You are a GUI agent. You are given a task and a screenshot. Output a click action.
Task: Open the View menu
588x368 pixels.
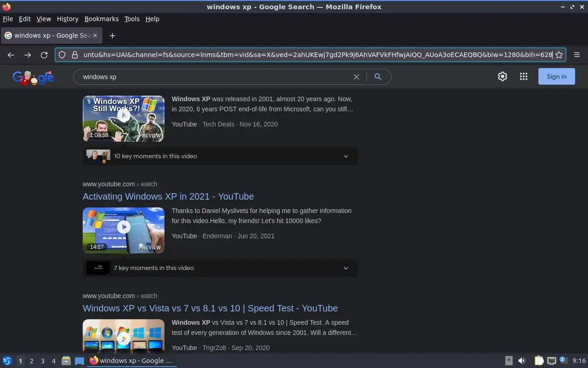[x=44, y=19]
